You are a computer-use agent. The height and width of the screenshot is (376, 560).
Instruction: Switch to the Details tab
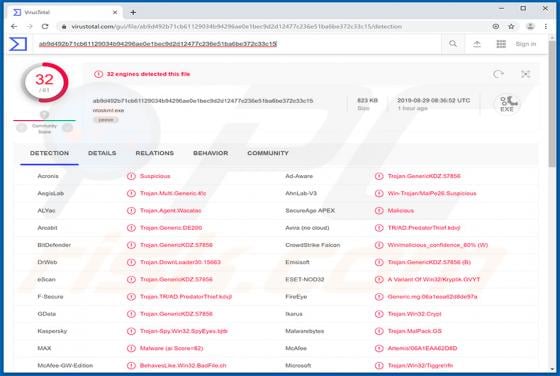[102, 153]
